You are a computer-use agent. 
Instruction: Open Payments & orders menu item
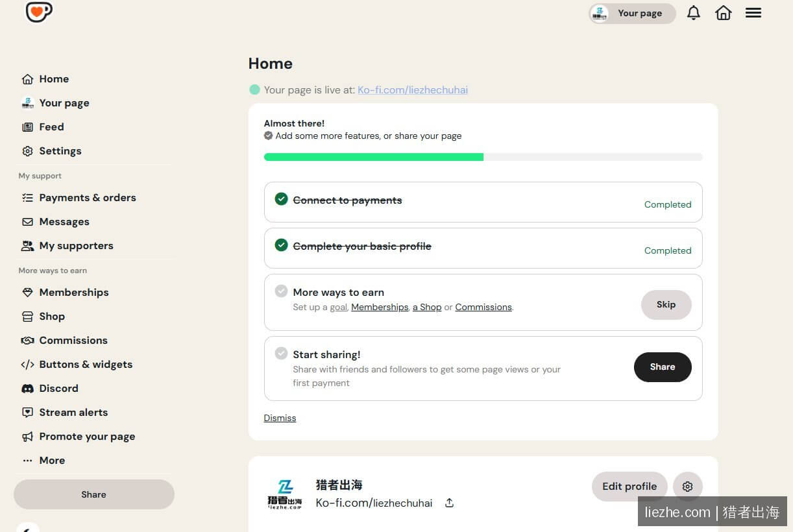(x=79, y=197)
